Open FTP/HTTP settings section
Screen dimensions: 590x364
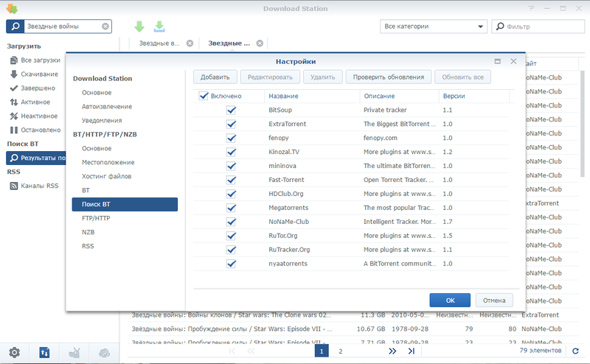point(96,218)
